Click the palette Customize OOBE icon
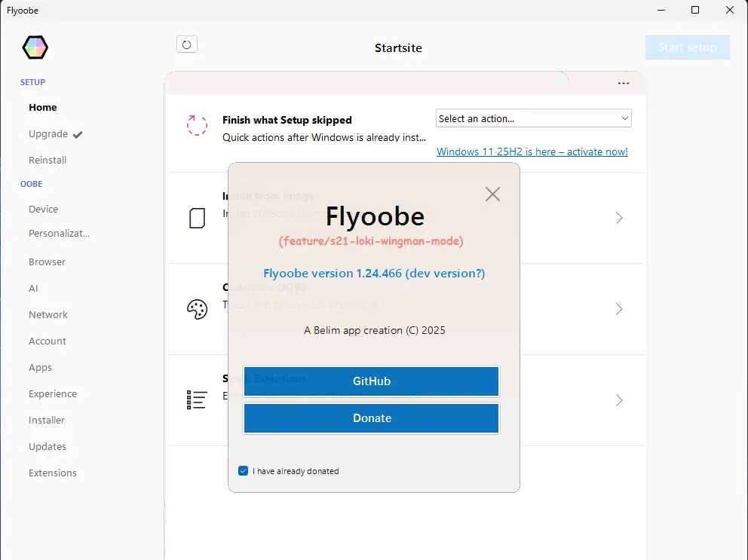The height and width of the screenshot is (560, 748). pos(197,309)
